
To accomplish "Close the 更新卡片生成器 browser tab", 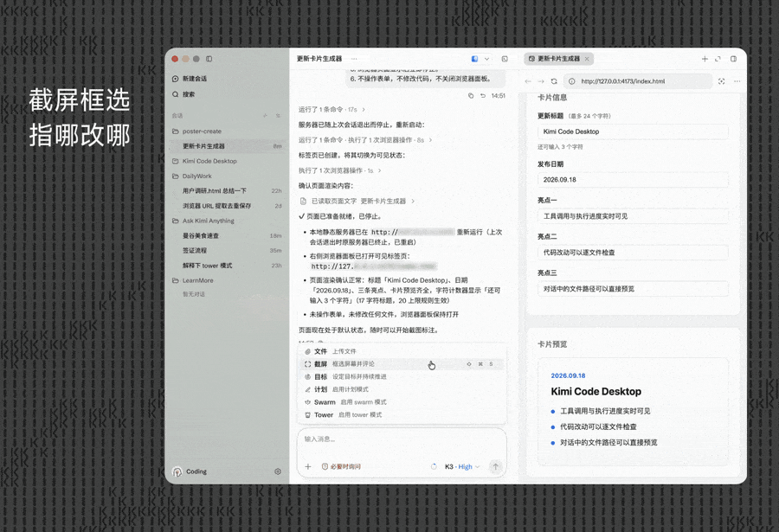I will coord(587,59).
